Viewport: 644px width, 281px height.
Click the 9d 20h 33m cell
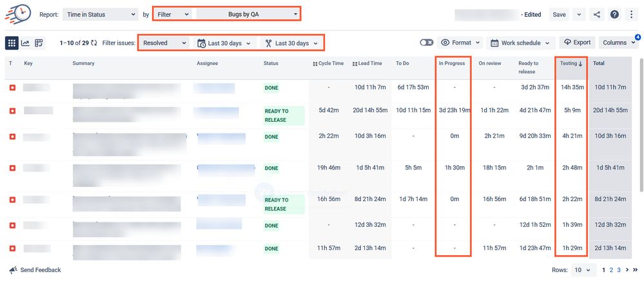(x=534, y=136)
